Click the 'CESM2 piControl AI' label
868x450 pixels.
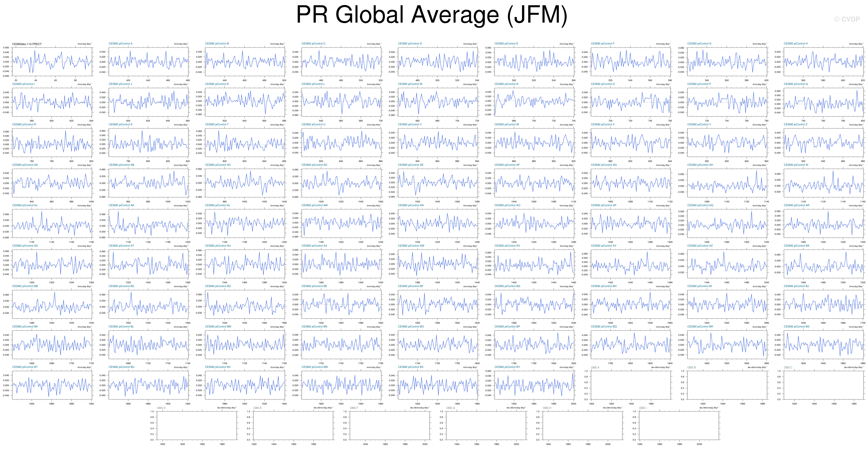796,165
